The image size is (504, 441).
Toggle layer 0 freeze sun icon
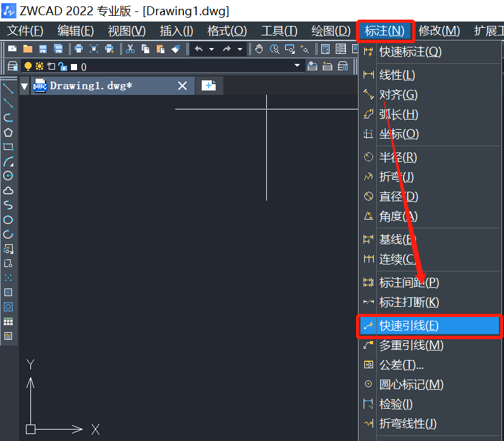tap(39, 66)
